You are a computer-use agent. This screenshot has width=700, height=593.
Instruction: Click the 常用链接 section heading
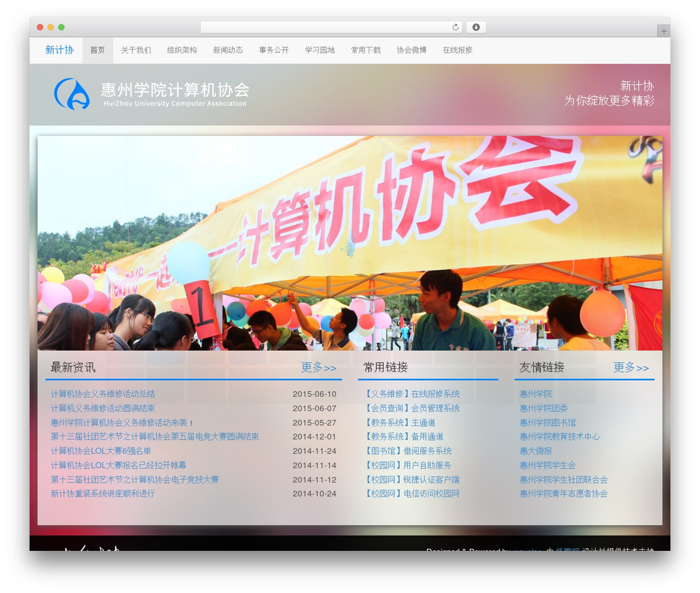pos(386,368)
